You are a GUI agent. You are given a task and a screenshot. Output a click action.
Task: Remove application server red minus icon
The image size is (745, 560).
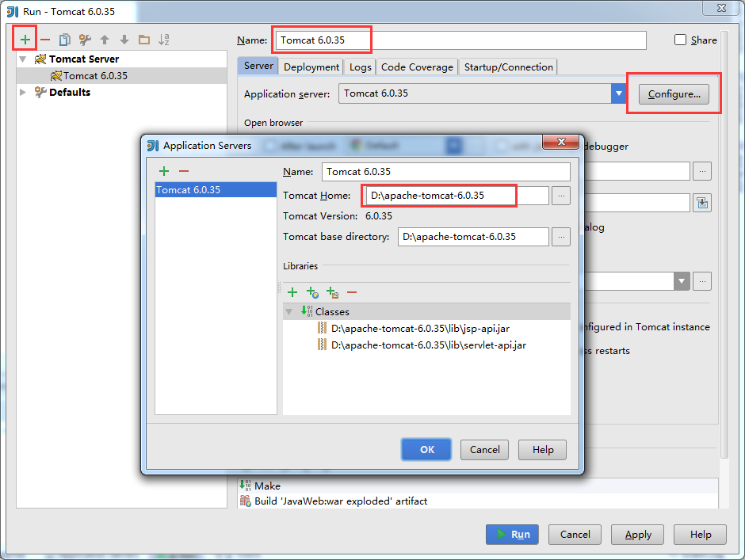click(184, 171)
